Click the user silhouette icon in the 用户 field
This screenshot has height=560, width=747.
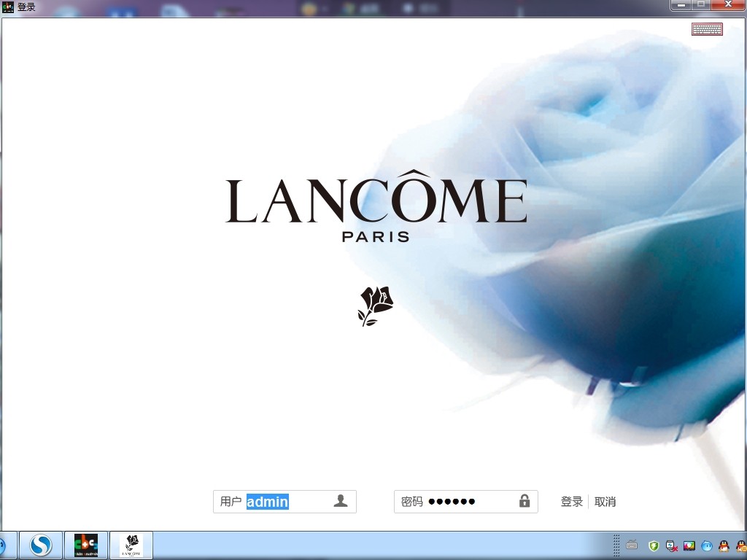coord(340,500)
